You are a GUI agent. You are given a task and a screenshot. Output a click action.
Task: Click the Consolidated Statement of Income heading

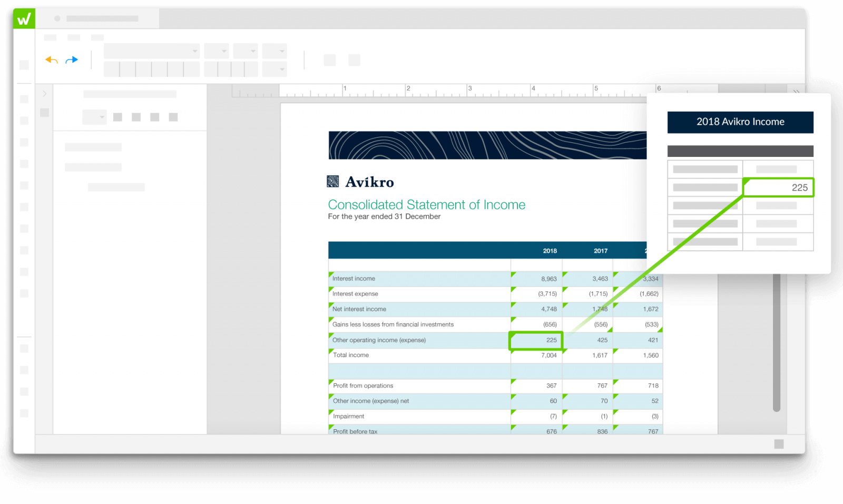coord(426,205)
